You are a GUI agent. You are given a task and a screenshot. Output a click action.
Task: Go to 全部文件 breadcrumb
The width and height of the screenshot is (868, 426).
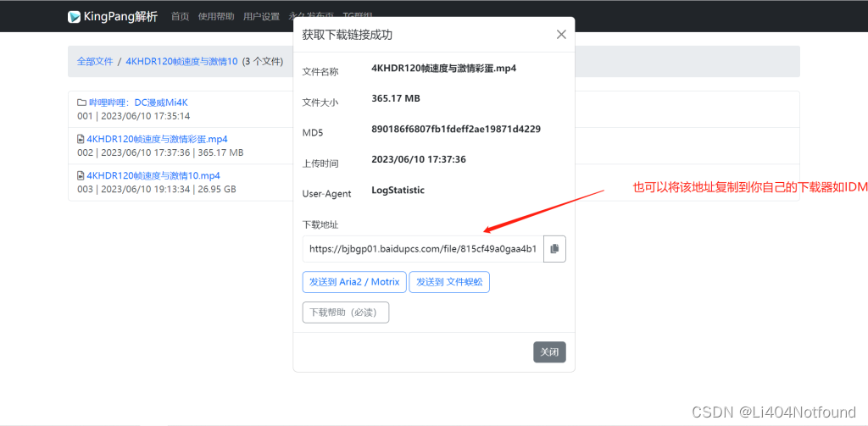point(95,62)
